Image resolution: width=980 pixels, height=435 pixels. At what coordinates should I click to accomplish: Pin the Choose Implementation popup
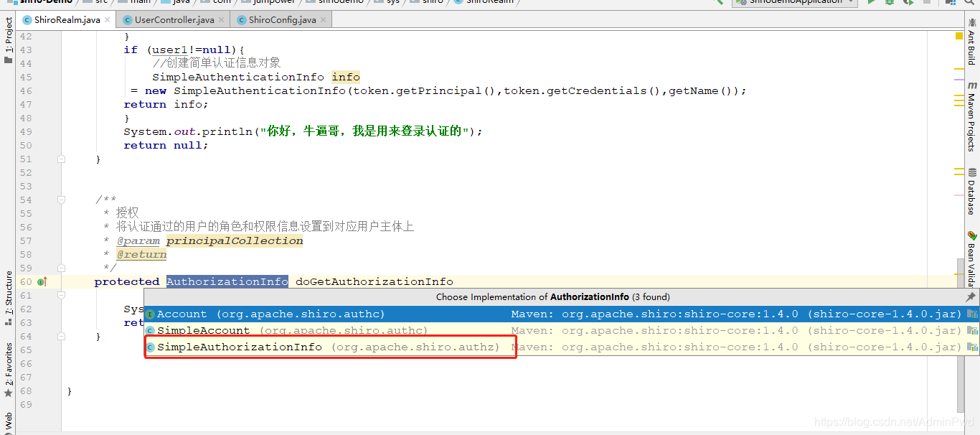971,296
